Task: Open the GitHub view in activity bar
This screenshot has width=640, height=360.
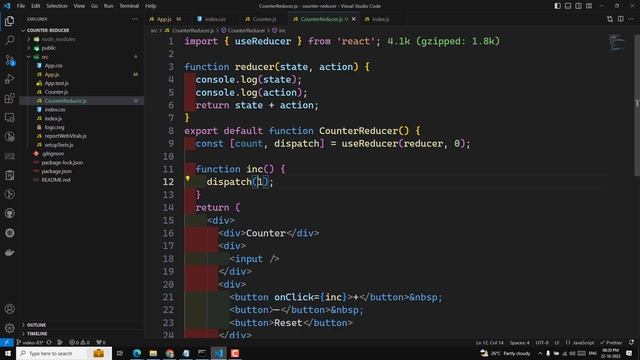Action: click(x=9, y=213)
